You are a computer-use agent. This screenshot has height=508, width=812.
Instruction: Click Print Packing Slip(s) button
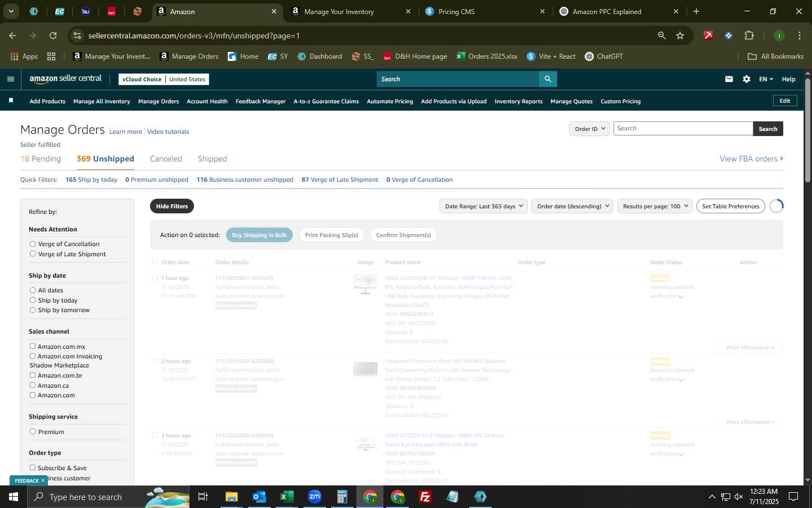(332, 235)
